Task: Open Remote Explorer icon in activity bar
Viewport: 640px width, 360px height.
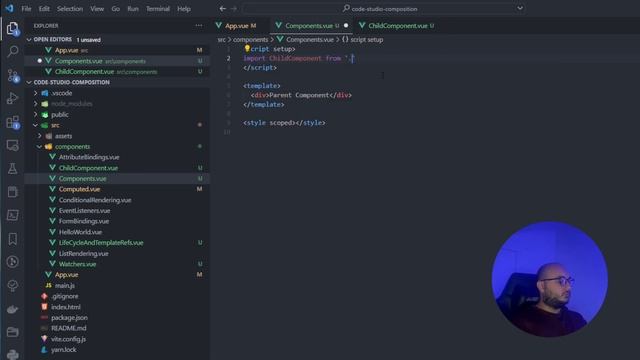Action: point(13,145)
